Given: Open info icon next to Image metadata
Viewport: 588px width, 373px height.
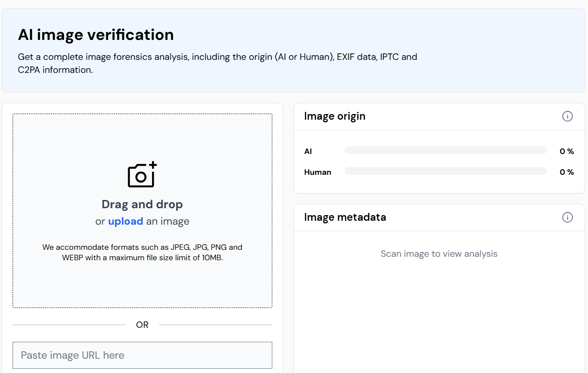Looking at the screenshot, I should tap(567, 217).
